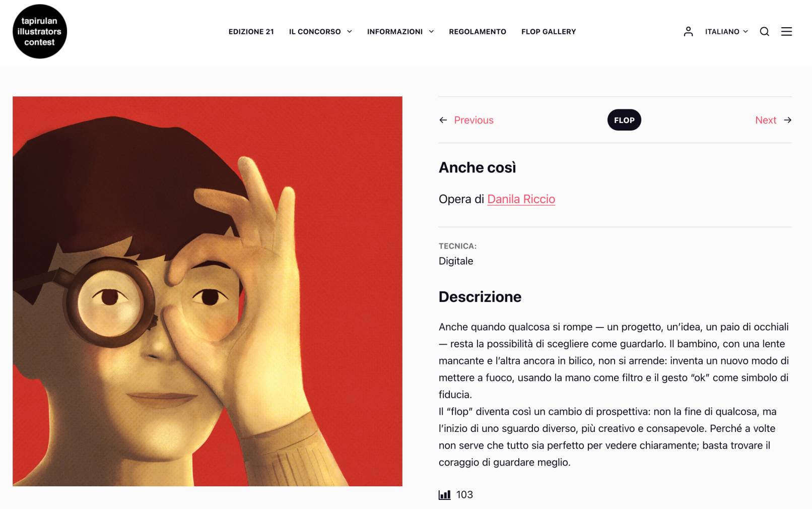Click the right arrow beside Next
Image resolution: width=812 pixels, height=509 pixels.
tap(788, 120)
